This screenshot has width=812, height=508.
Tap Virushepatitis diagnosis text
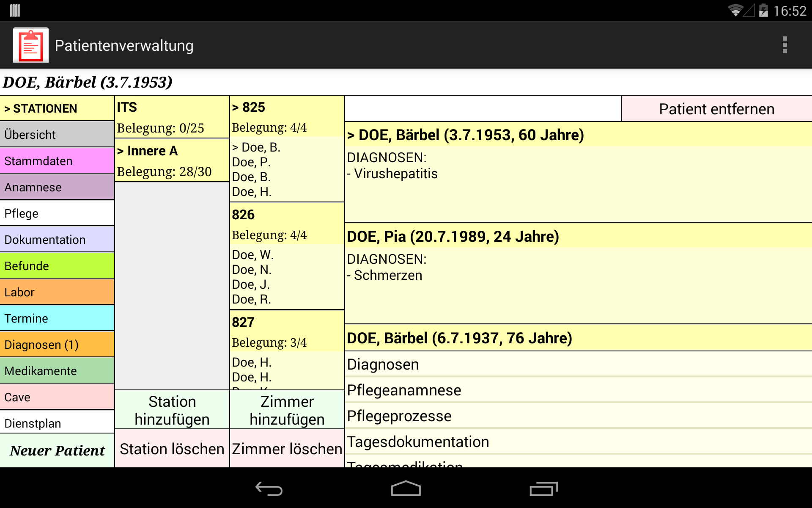[395, 174]
